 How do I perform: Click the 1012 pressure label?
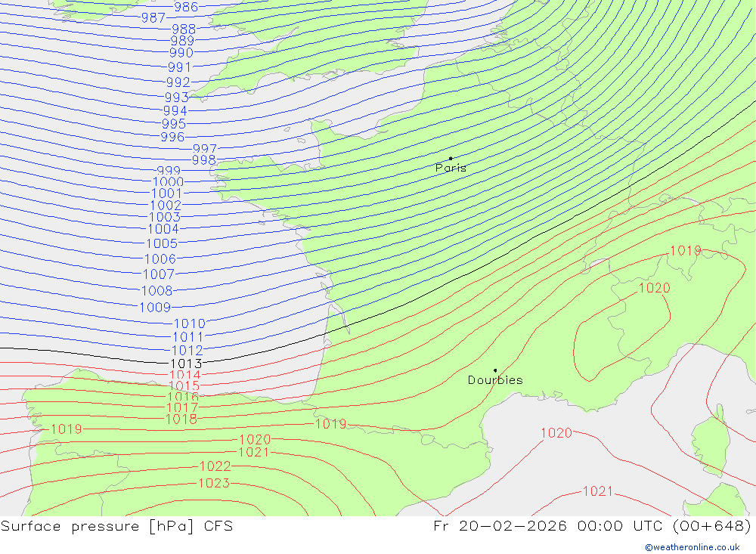point(187,351)
